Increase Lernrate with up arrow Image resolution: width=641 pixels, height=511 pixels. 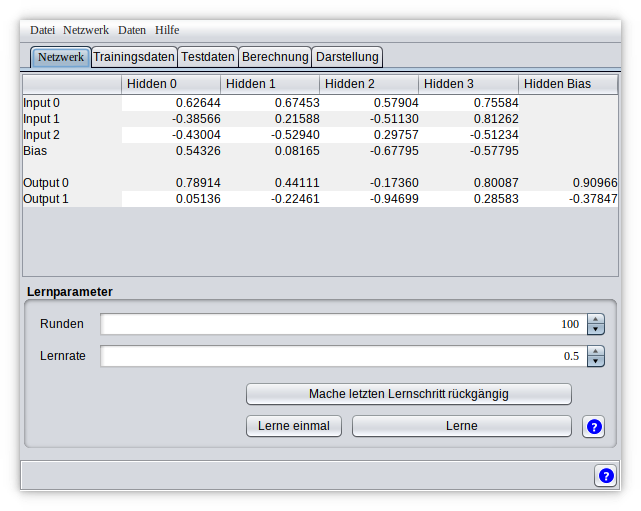click(596, 352)
